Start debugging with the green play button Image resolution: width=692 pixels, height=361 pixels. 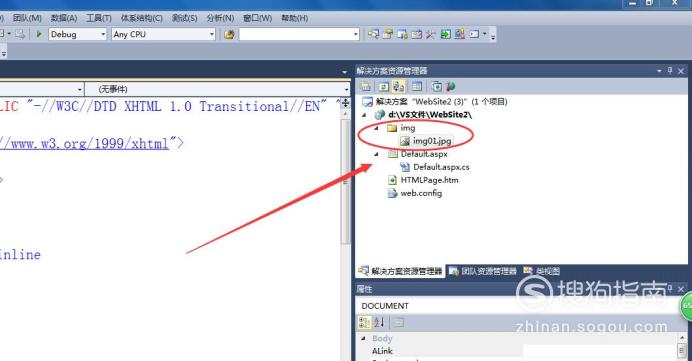(x=39, y=34)
